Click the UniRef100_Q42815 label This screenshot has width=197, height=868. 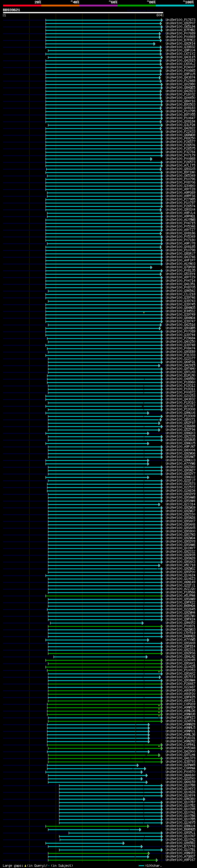(x=180, y=60)
